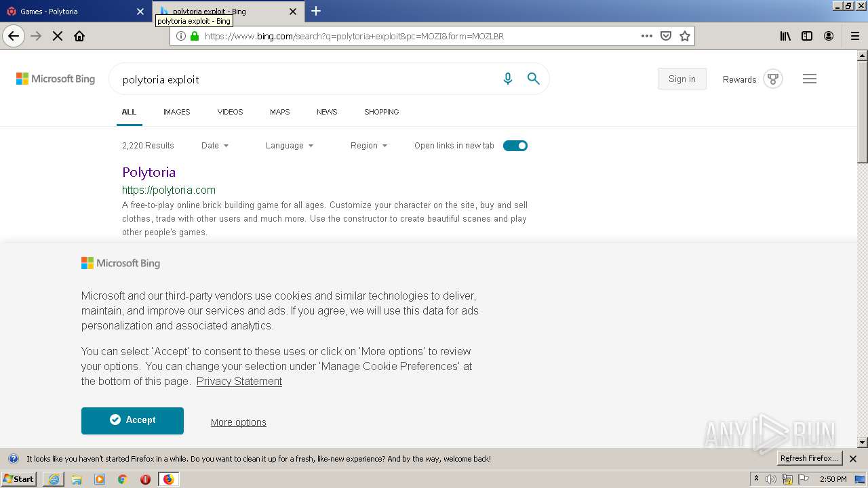Switch to IMAGES search results

(176, 112)
